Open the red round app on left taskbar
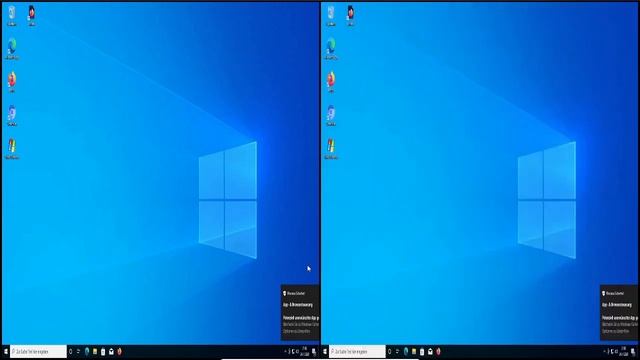Viewport: 640px width, 360px height. click(x=119, y=351)
